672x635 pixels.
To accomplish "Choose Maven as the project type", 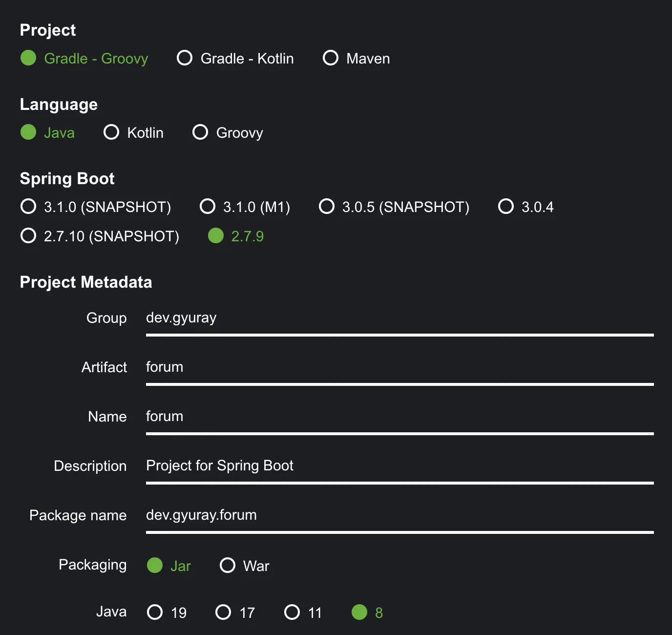I will [331, 58].
